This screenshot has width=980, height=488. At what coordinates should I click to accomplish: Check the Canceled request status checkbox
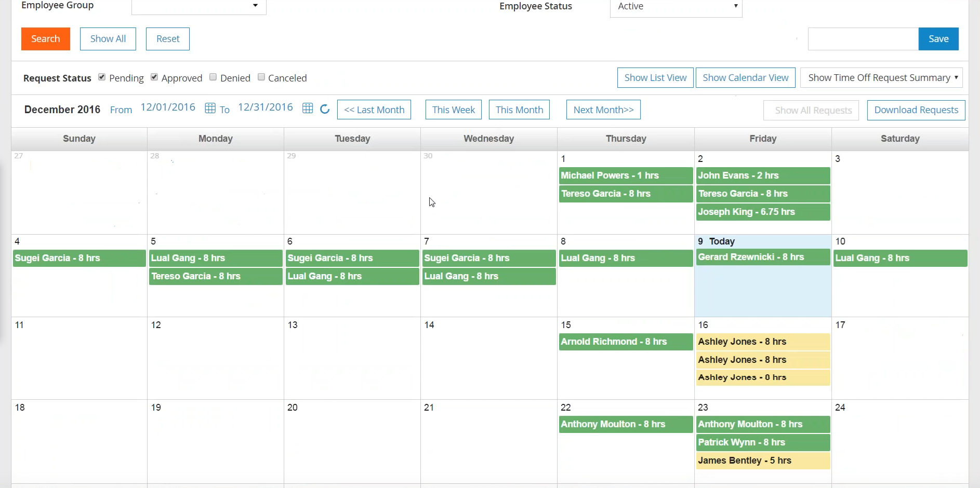pyautogui.click(x=261, y=77)
